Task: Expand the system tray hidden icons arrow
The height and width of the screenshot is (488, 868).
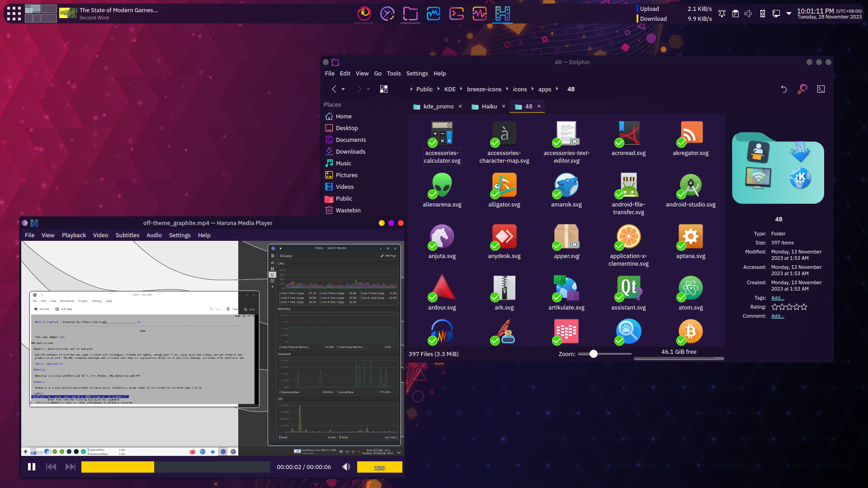Action: click(789, 14)
